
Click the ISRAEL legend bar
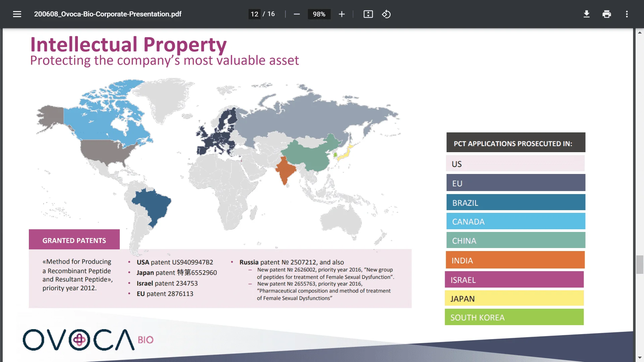point(514,280)
